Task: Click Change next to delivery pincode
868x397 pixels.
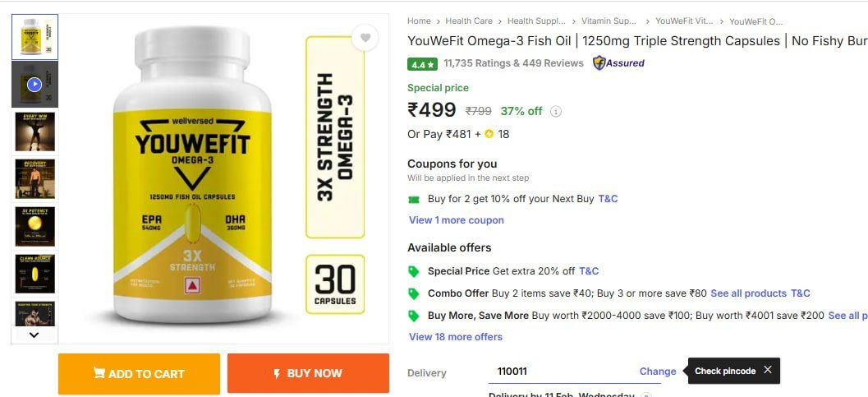Action: click(x=658, y=372)
